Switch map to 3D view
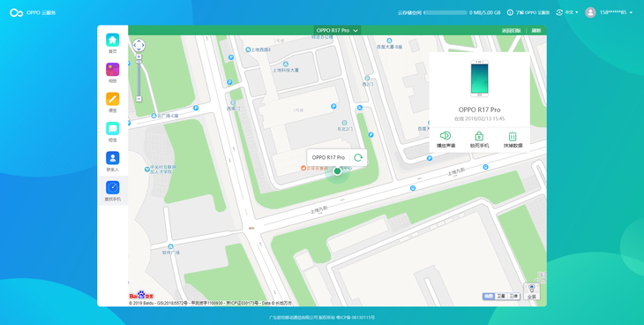 (513, 296)
